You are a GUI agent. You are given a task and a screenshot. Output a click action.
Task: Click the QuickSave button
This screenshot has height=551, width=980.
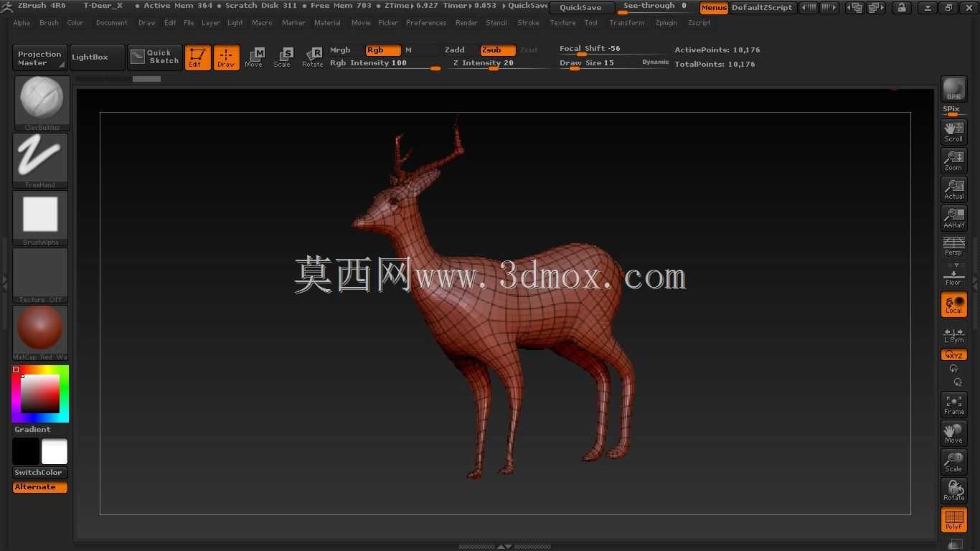coord(581,7)
